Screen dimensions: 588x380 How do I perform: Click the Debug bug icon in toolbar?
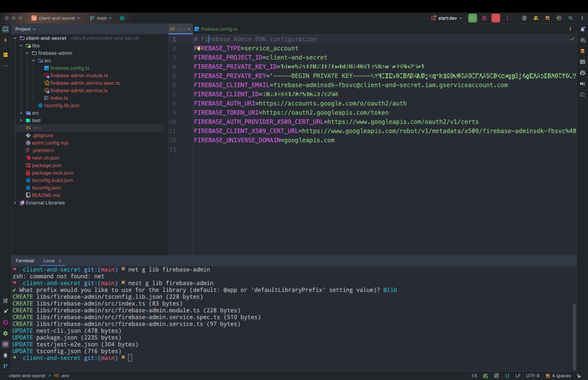pos(484,18)
